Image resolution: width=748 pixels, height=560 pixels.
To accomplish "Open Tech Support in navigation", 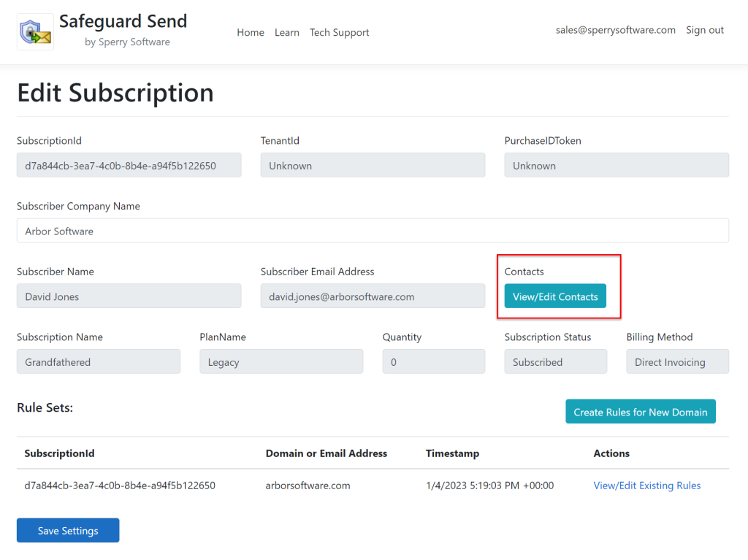I will 339,33.
